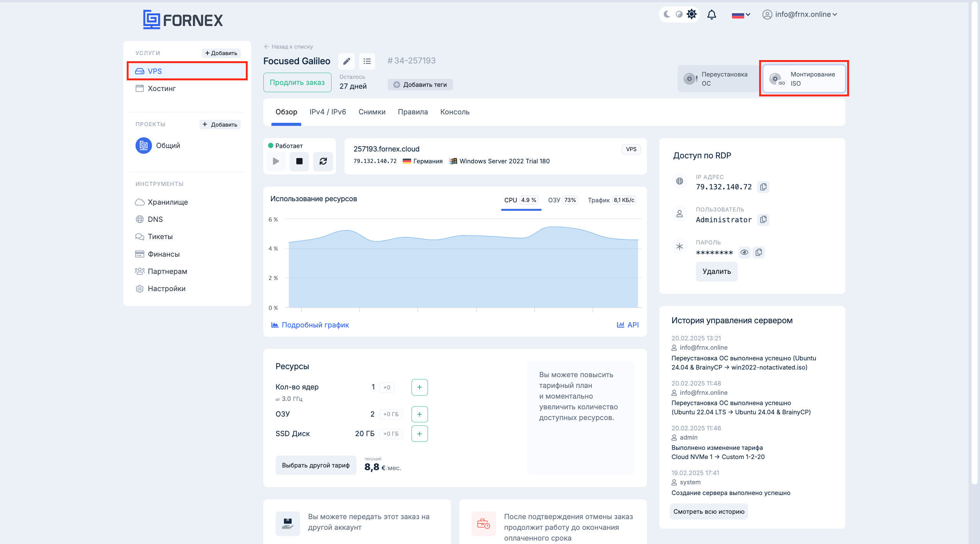Click the VPS badge on server card
The image size is (980, 544).
631,149
